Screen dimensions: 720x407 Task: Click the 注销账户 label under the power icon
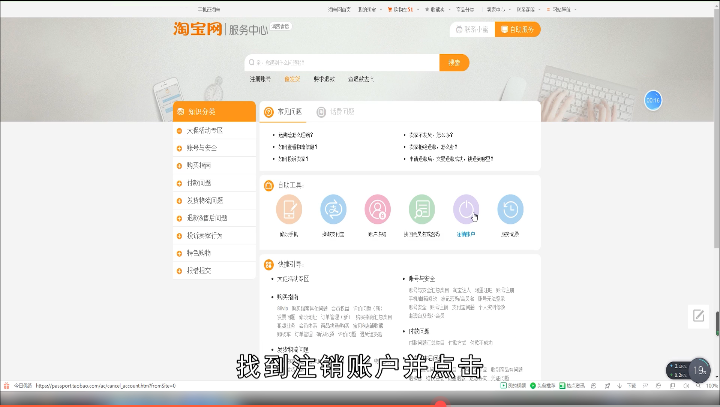(466, 234)
